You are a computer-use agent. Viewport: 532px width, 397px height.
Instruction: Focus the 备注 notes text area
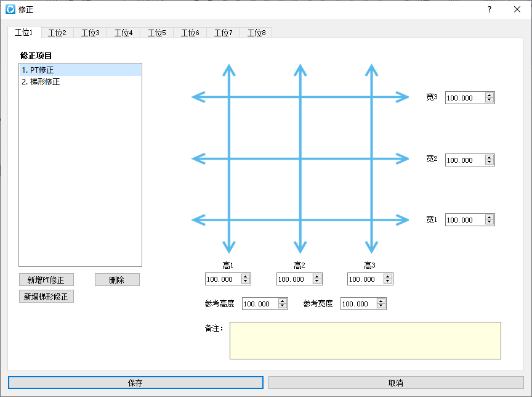[x=365, y=341]
